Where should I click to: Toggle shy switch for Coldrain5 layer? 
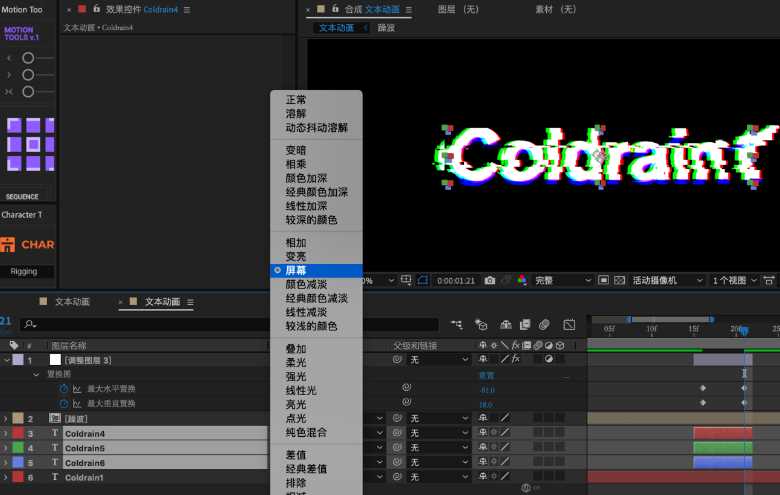pos(483,447)
